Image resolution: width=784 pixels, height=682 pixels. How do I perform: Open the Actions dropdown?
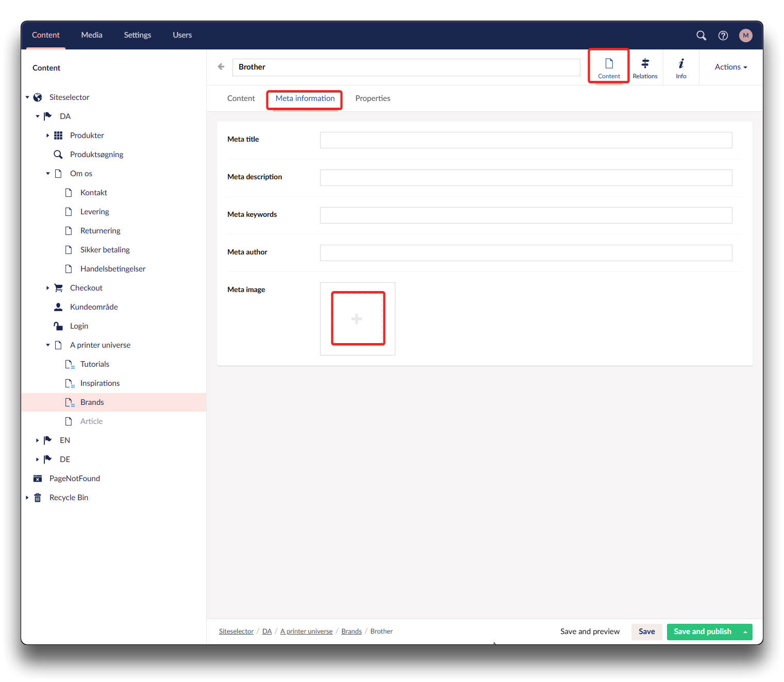(730, 67)
